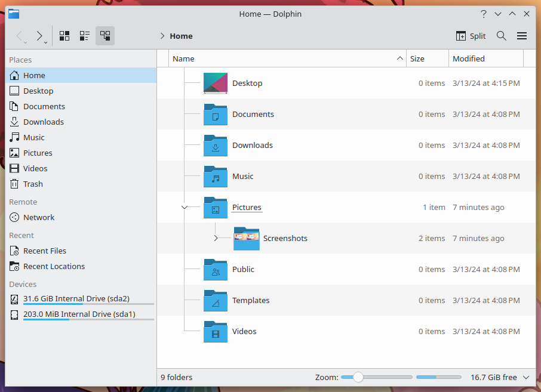The height and width of the screenshot is (392, 541).
Task: Open Pictures in Places sidebar
Action: click(x=81, y=153)
